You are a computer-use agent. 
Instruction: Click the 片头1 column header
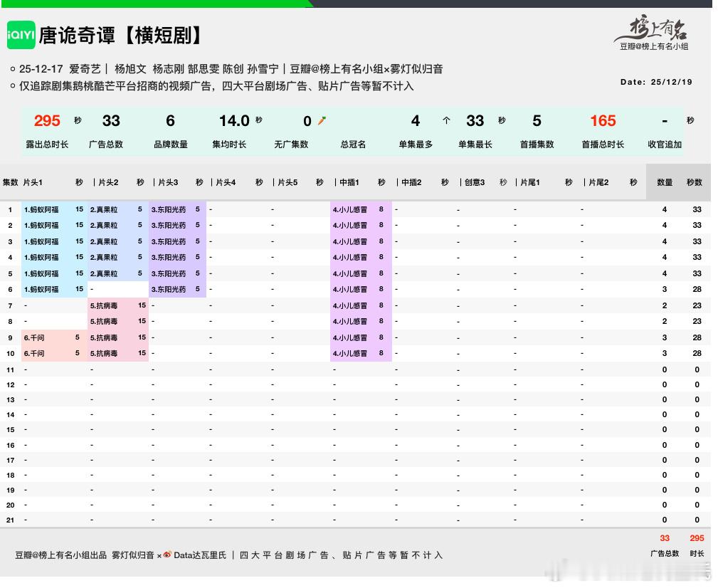pyautogui.click(x=33, y=182)
